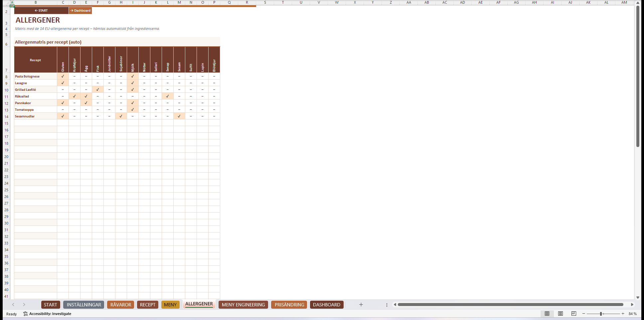
Task: Select Sesam checkmark for Sesamnudlar
Action: click(x=179, y=116)
